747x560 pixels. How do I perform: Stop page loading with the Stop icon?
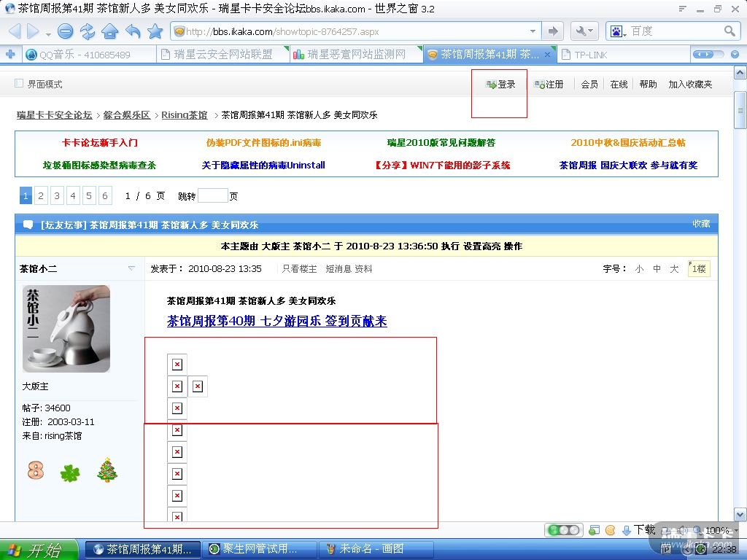[x=65, y=31]
